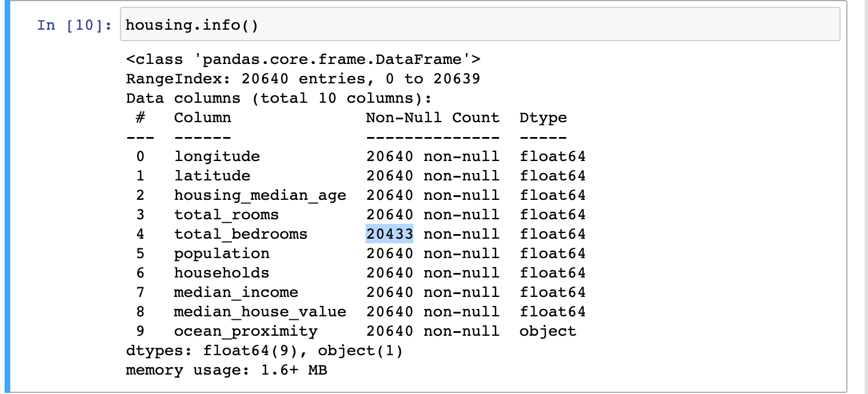Click the median_house_value column name

tap(260, 312)
